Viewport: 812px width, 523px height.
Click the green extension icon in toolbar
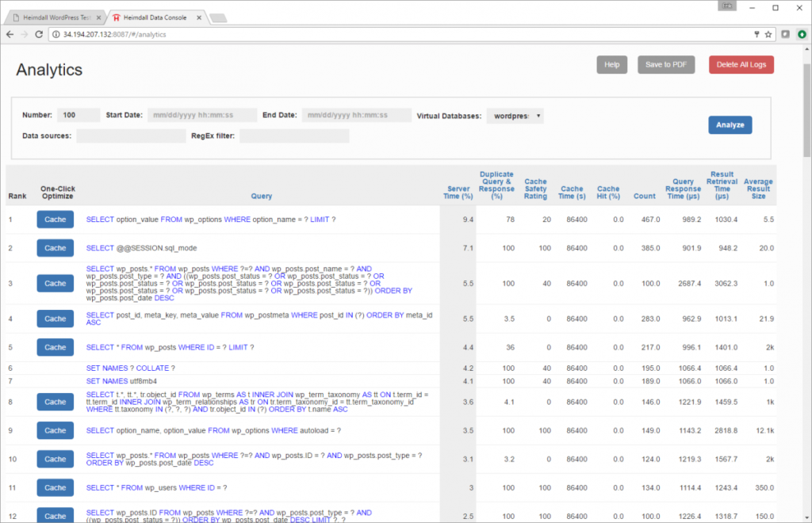[x=802, y=34]
